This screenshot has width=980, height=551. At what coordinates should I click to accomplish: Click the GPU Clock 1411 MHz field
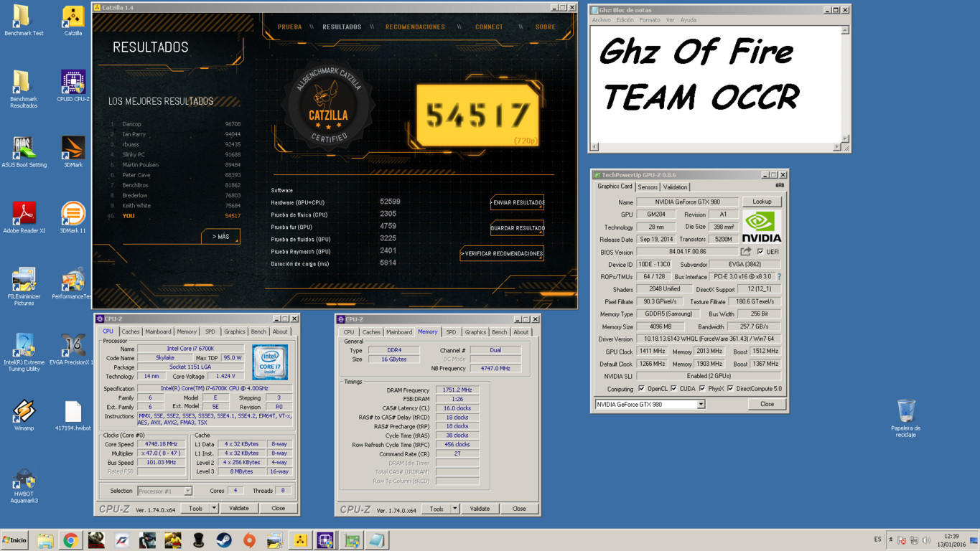tap(651, 352)
